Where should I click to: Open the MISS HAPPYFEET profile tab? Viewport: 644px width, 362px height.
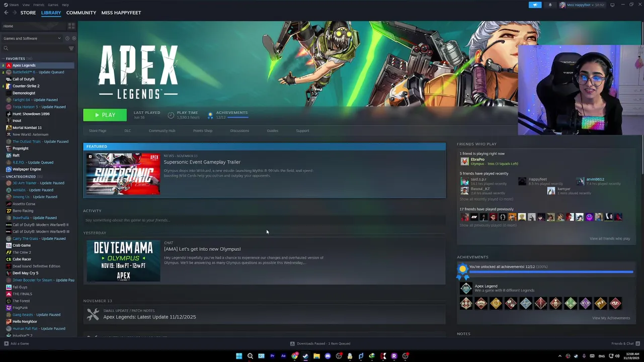pyautogui.click(x=121, y=13)
